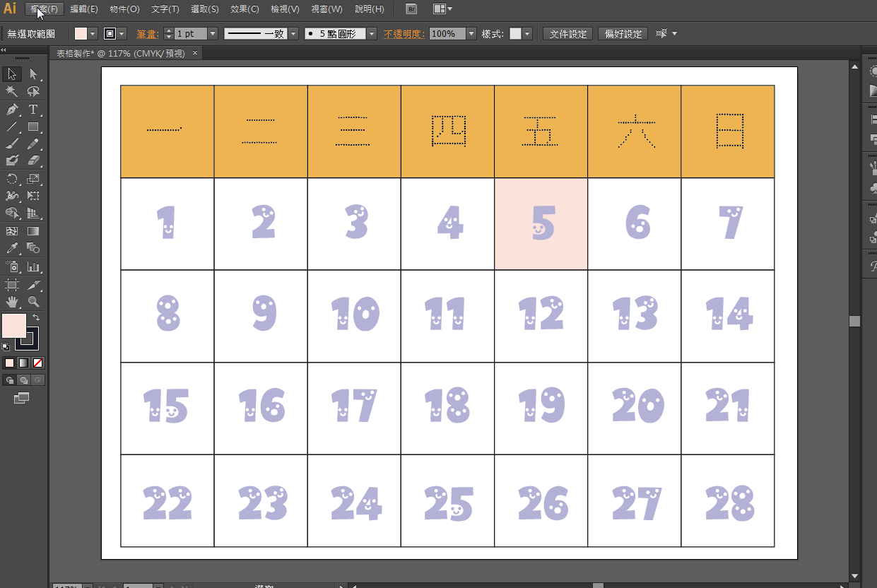Enable Draw Normal mode

(x=9, y=380)
